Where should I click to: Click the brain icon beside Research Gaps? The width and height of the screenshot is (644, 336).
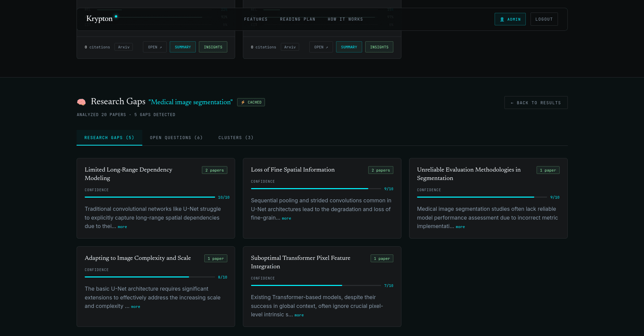(x=81, y=102)
